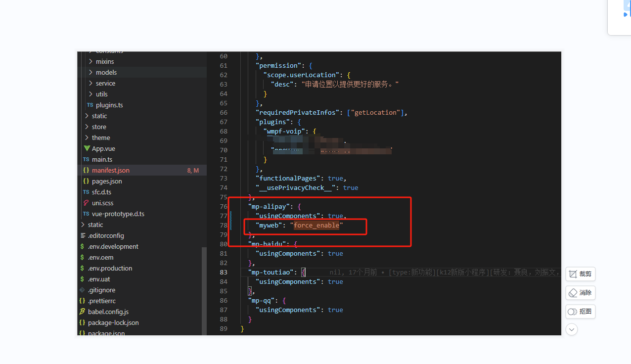Click "usingComponents" under mp-baidu
This screenshot has width=631, height=364.
point(289,253)
